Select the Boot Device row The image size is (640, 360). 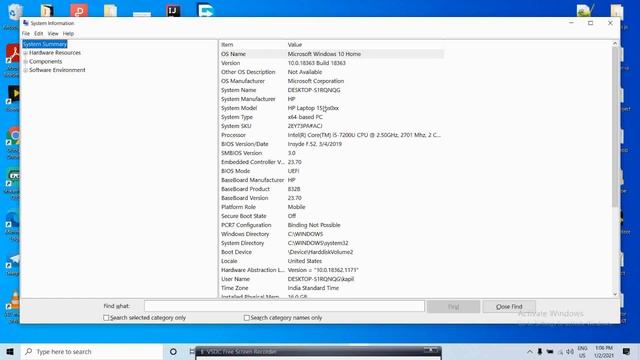[331, 252]
